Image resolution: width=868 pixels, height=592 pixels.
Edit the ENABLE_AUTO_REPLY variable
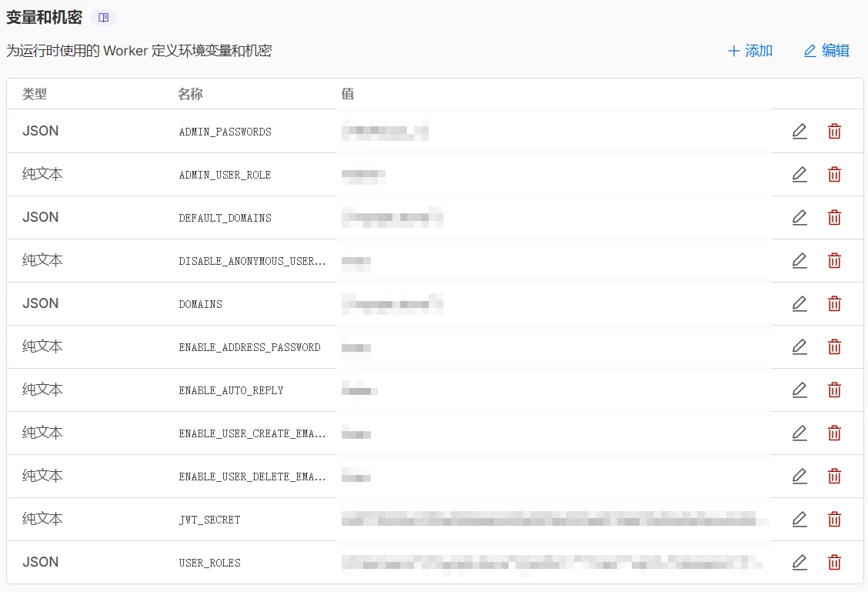click(x=800, y=390)
